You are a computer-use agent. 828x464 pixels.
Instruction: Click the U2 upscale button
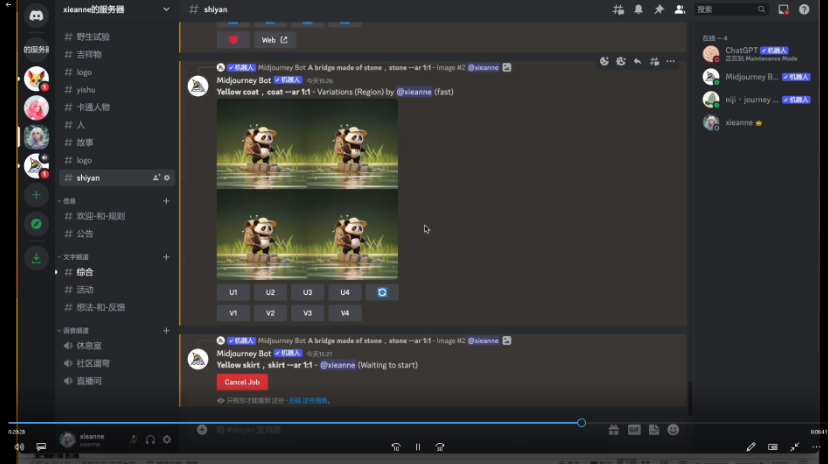click(x=270, y=292)
